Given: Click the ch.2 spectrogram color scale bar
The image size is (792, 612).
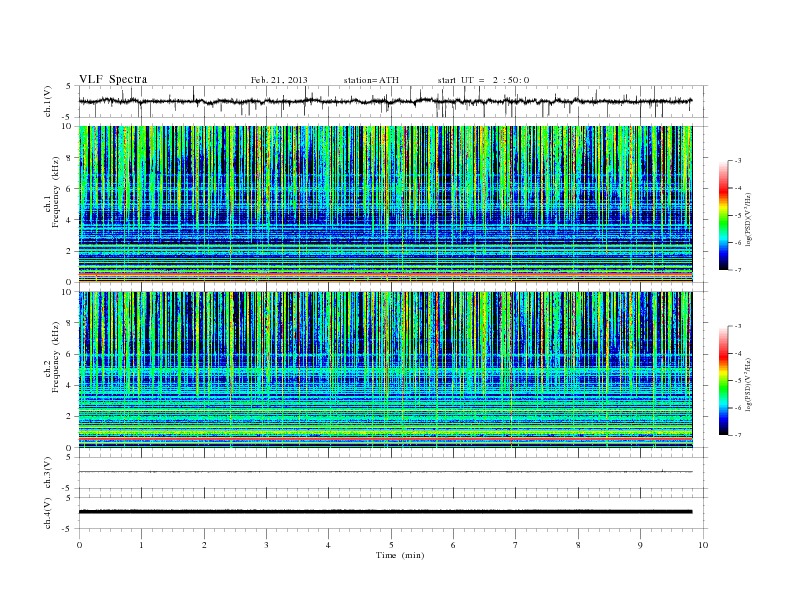Looking at the screenshot, I should (724, 381).
